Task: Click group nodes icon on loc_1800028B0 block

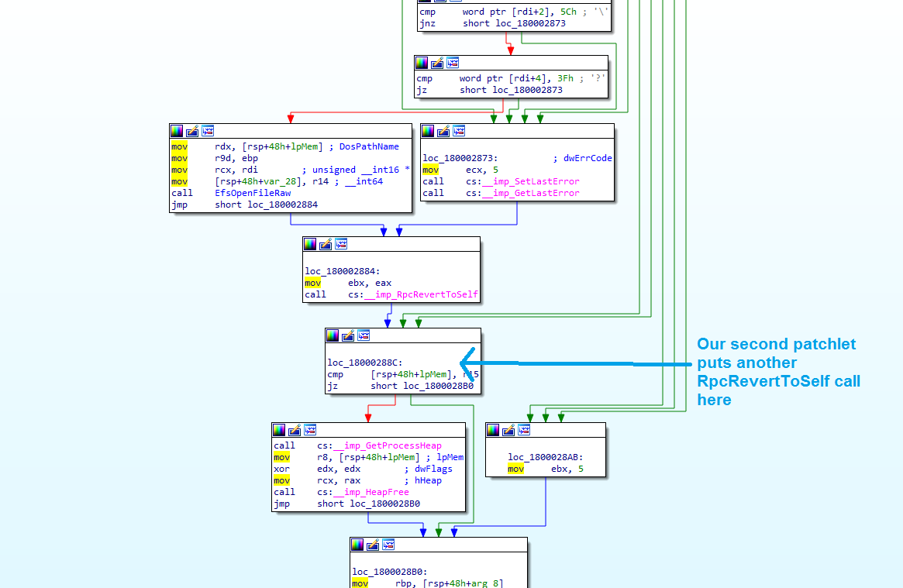Action: [389, 545]
